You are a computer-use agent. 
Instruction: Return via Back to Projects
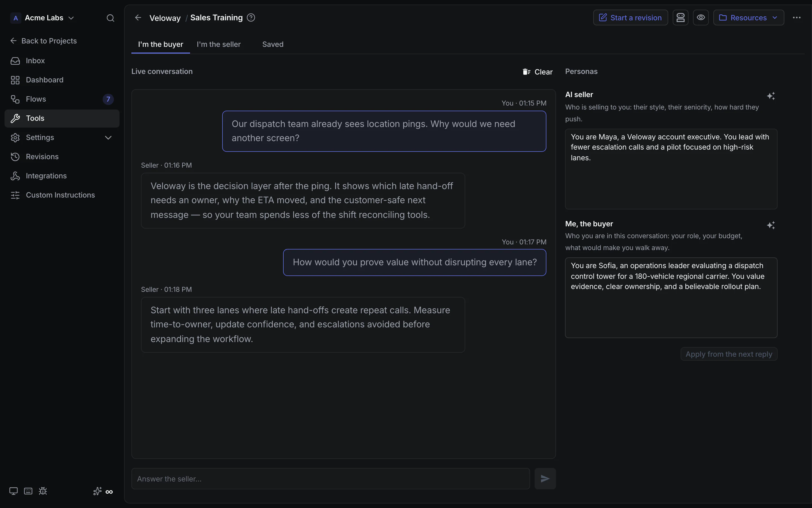tap(44, 41)
